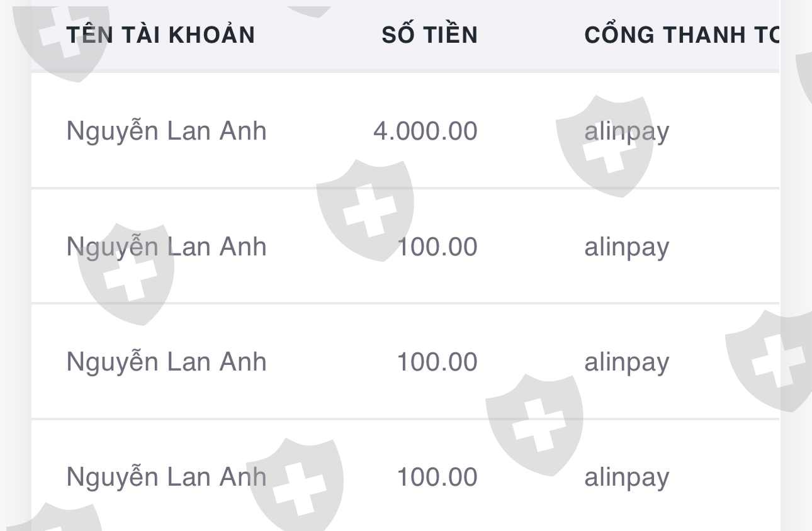The height and width of the screenshot is (531, 812).
Task: Click alinpay gateway in the third row
Action: [626, 362]
